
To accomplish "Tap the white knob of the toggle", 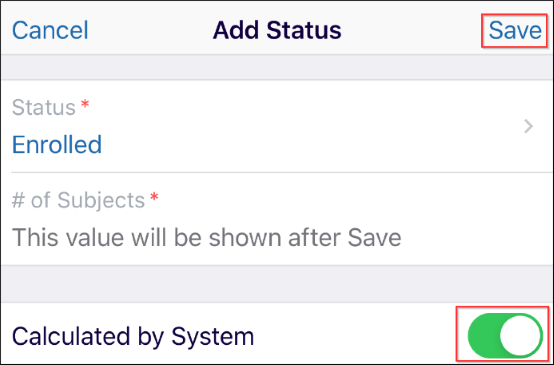I will [521, 336].
